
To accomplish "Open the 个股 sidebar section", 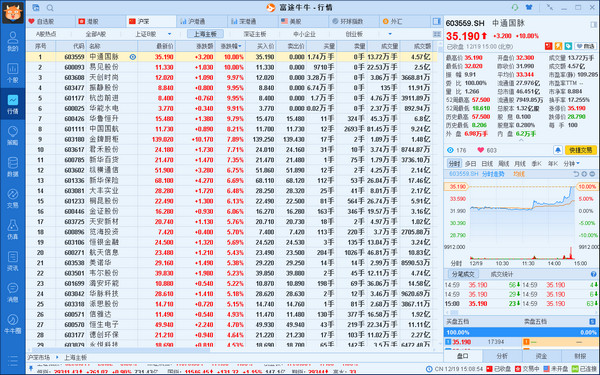I will (13, 73).
